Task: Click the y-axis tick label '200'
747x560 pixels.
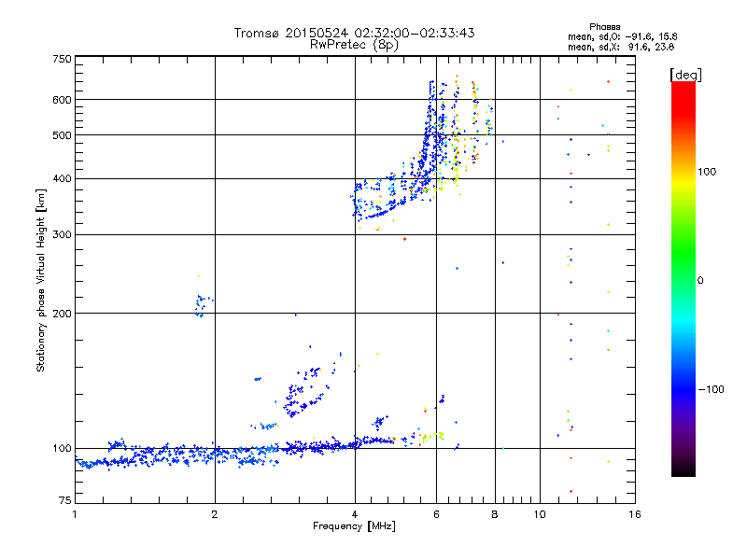Action: (x=62, y=314)
